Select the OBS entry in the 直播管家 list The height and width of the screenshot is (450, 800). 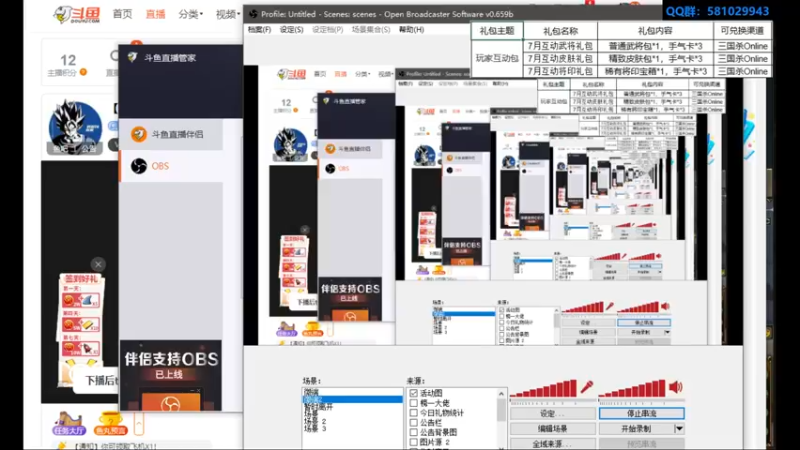point(171,166)
